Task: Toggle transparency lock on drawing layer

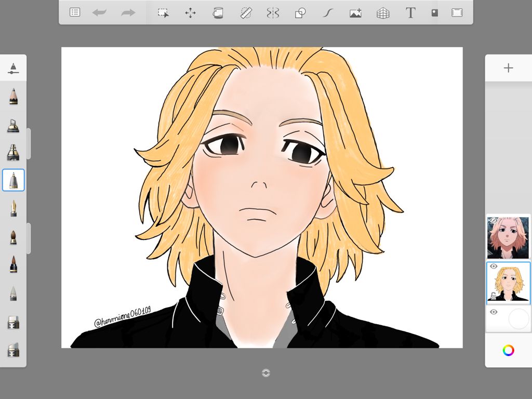Action: 493,296
